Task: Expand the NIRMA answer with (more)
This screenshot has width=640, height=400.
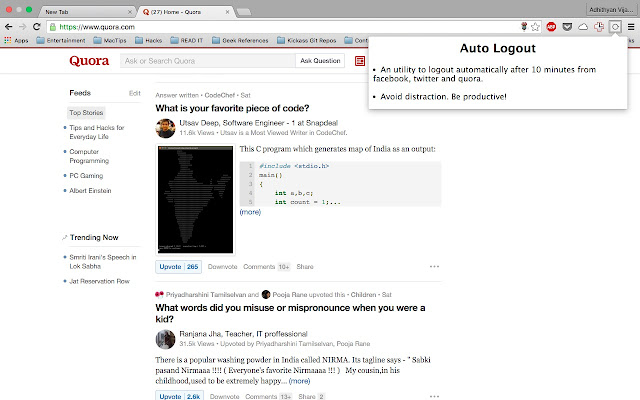Action: click(x=299, y=381)
